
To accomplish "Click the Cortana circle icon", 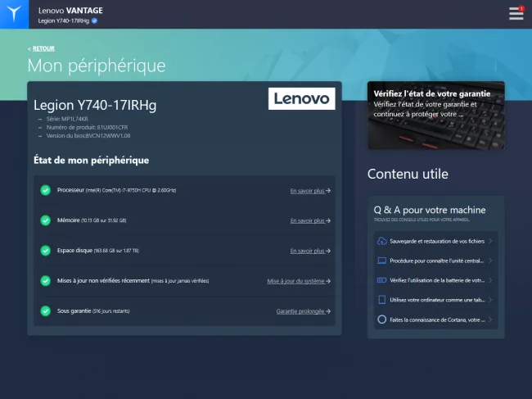I will tap(381, 320).
